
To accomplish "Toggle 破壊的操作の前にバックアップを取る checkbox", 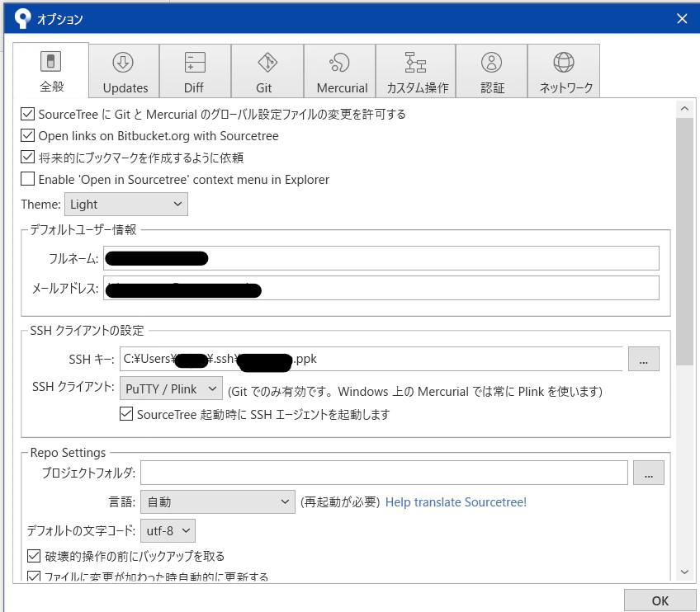I will click(34, 556).
